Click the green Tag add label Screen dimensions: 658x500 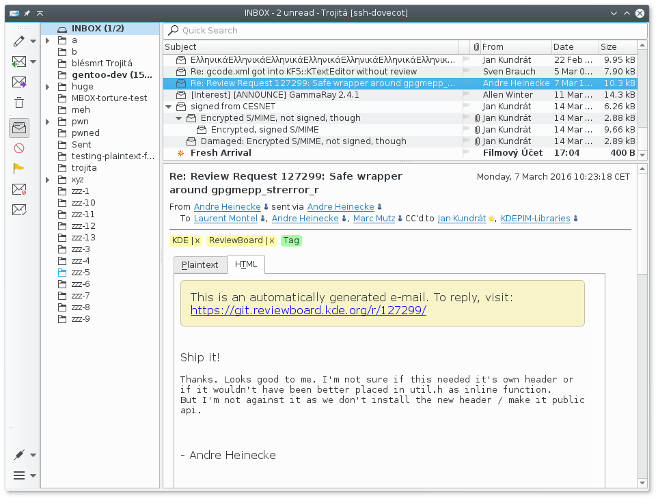pos(290,241)
